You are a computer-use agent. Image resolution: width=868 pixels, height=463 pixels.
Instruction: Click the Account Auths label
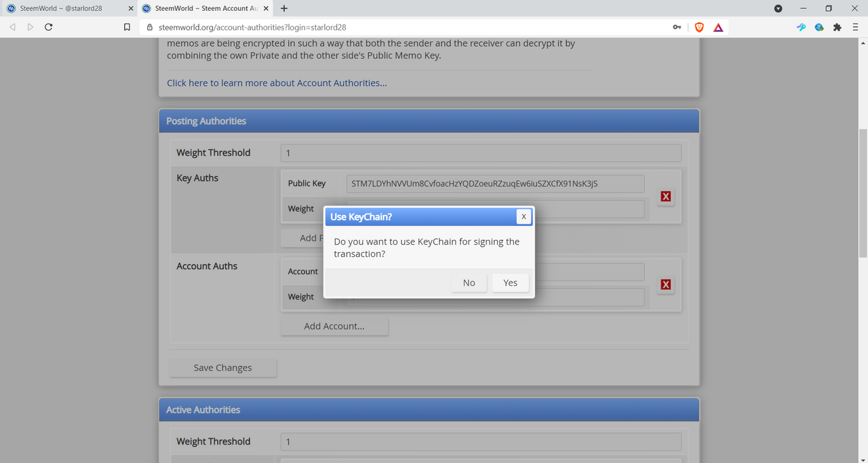tap(207, 266)
